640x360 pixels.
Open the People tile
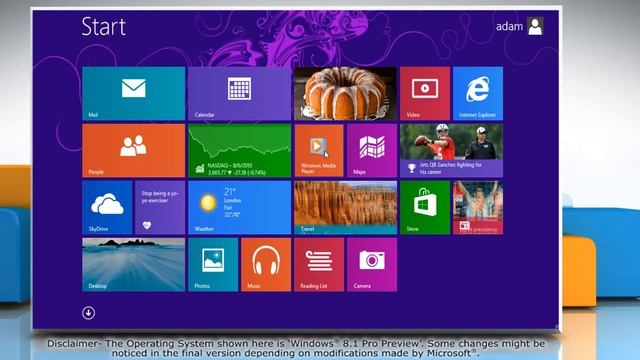tap(133, 151)
